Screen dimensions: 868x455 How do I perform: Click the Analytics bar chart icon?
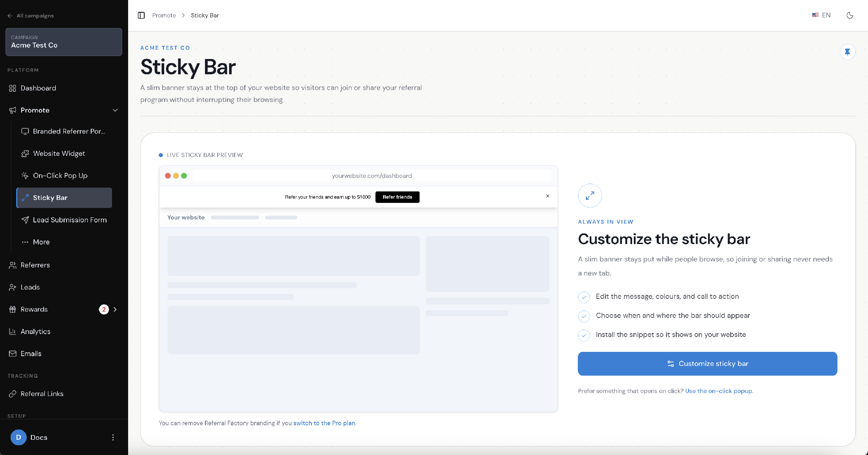(12, 331)
